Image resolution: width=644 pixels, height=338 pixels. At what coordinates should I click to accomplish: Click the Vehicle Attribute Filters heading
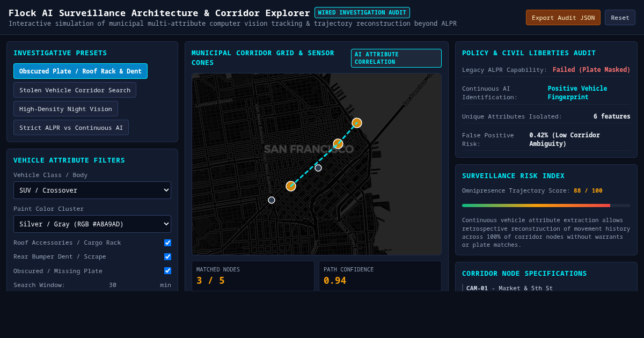point(69,160)
